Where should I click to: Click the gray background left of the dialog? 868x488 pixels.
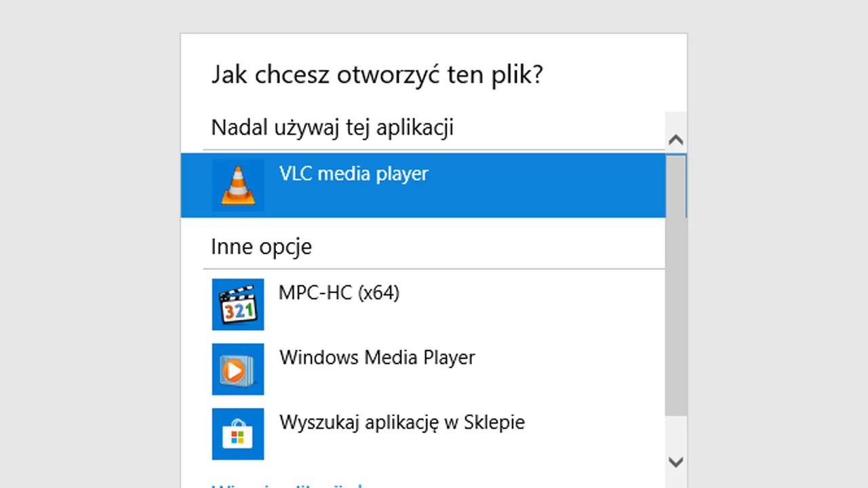pyautogui.click(x=88, y=244)
